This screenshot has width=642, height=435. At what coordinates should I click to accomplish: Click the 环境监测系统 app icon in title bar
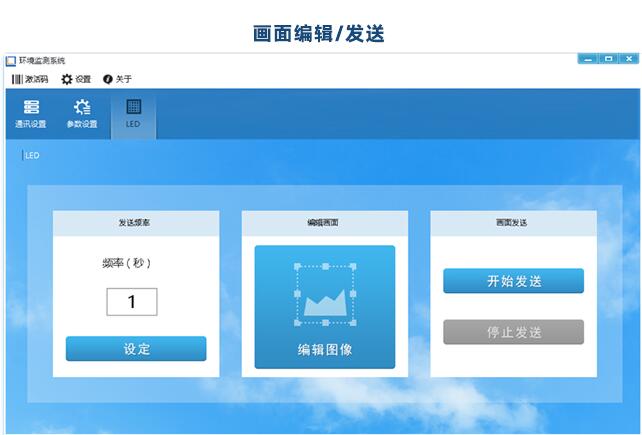coord(11,61)
